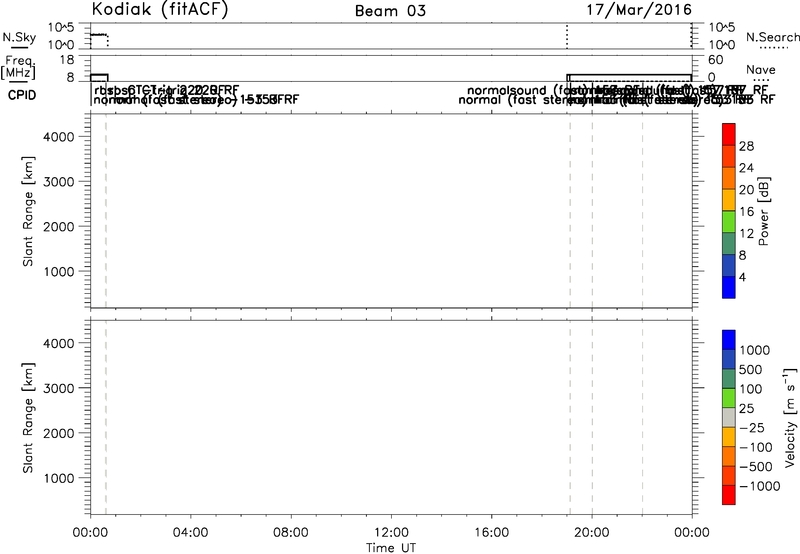Select the gray Velocity segment -25 to 25
This screenshot has height=554, width=800.
(x=729, y=418)
